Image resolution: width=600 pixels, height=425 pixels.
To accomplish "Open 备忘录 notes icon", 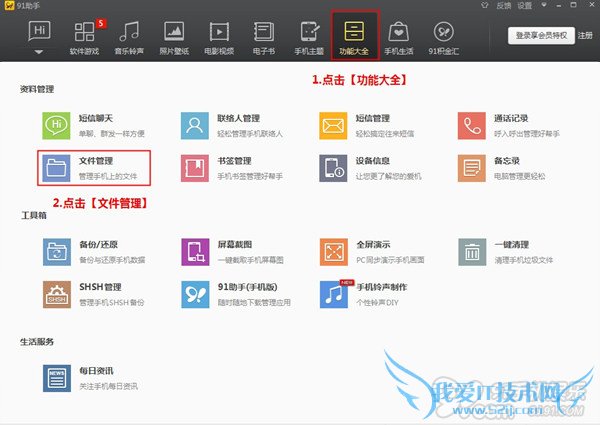I will coord(472,168).
